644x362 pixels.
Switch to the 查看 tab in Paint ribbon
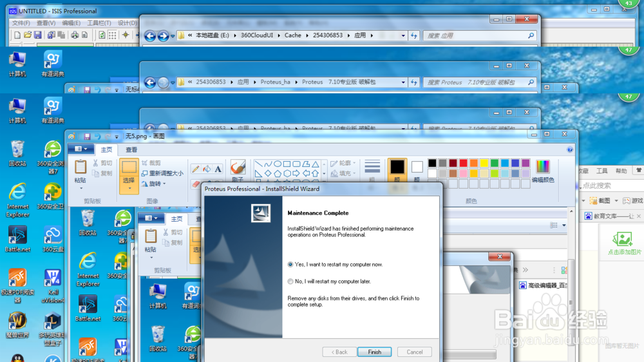point(131,150)
